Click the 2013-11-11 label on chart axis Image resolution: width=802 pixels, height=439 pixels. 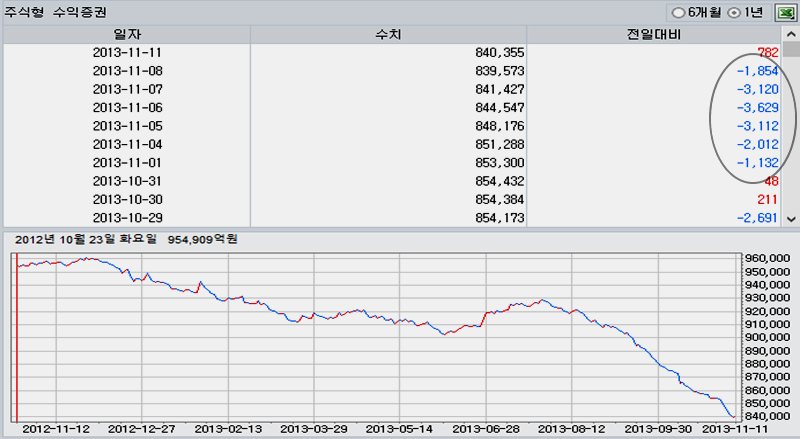[739, 429]
